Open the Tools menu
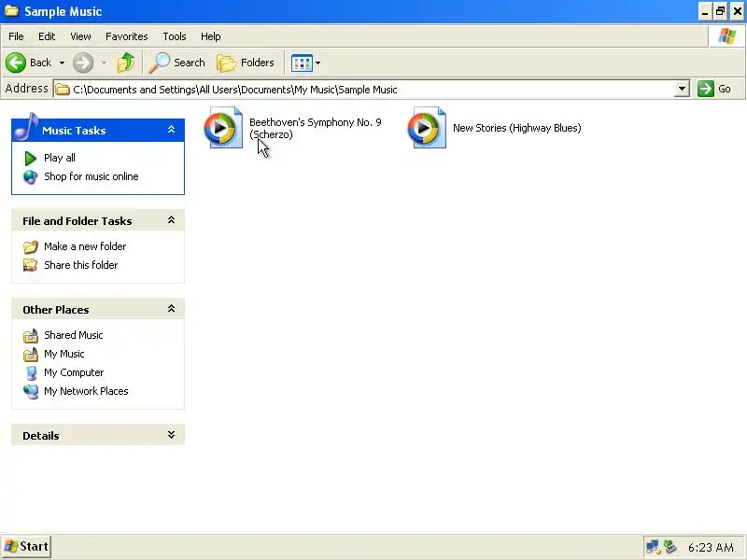Viewport: 747px width, 560px height. (175, 36)
